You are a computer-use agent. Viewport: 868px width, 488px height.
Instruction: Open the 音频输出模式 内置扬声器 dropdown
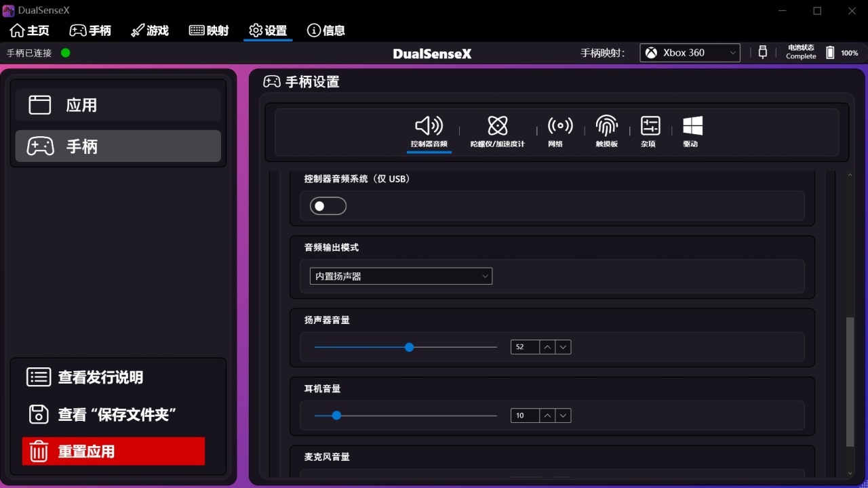401,276
